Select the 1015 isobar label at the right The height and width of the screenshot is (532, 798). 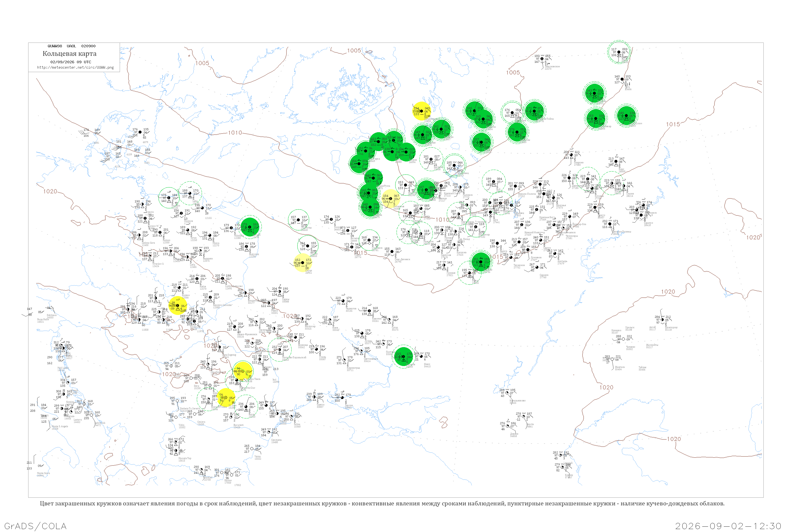(x=673, y=124)
